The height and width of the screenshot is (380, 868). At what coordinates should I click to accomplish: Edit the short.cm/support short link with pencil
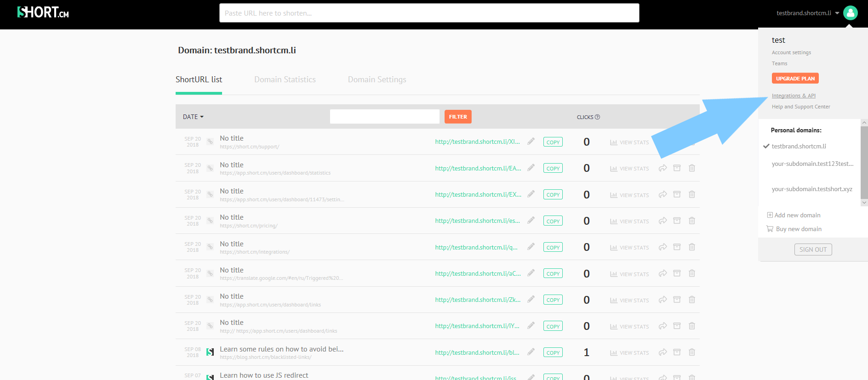531,142
